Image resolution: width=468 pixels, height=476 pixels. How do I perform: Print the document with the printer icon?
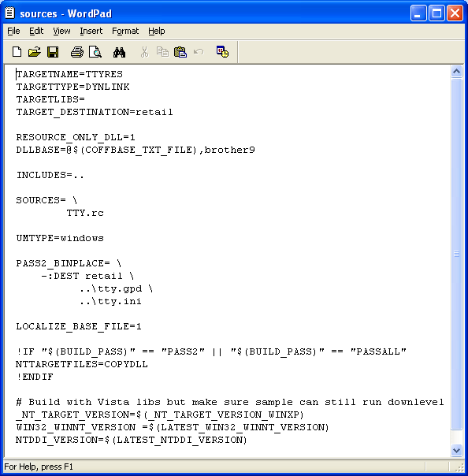coord(76,52)
